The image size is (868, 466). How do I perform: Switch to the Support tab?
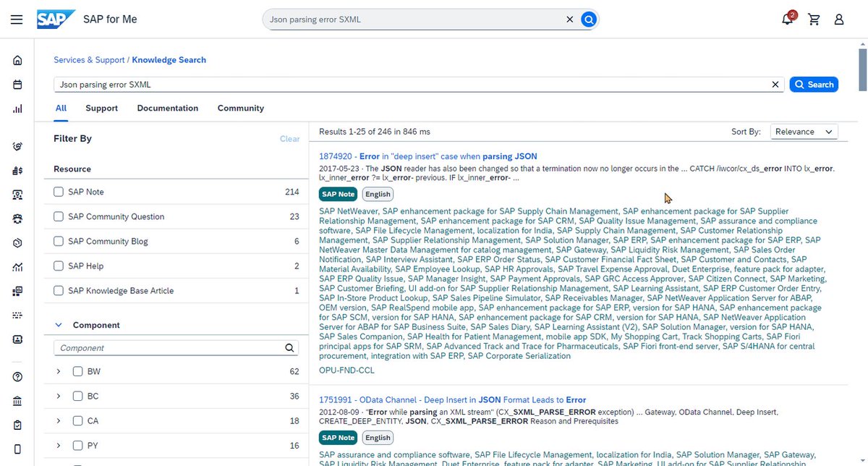pyautogui.click(x=101, y=108)
